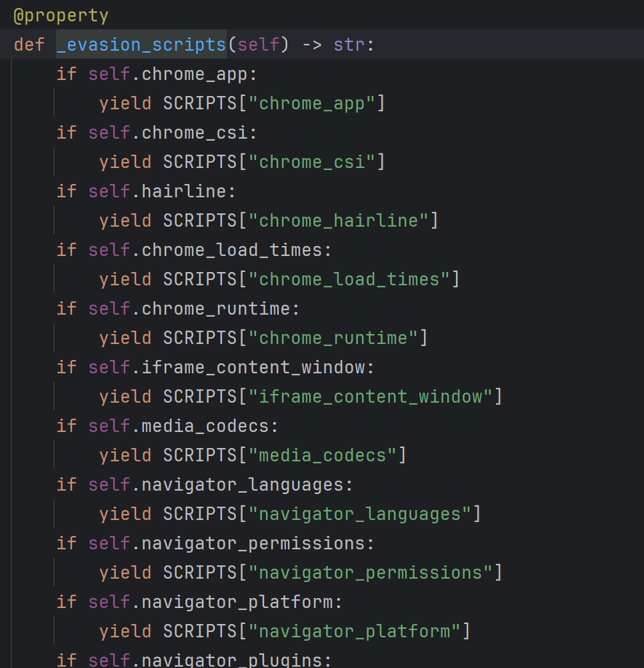This screenshot has width=644, height=668.
Task: Click chrome_runtime attribute in if statement
Action: click(215, 309)
